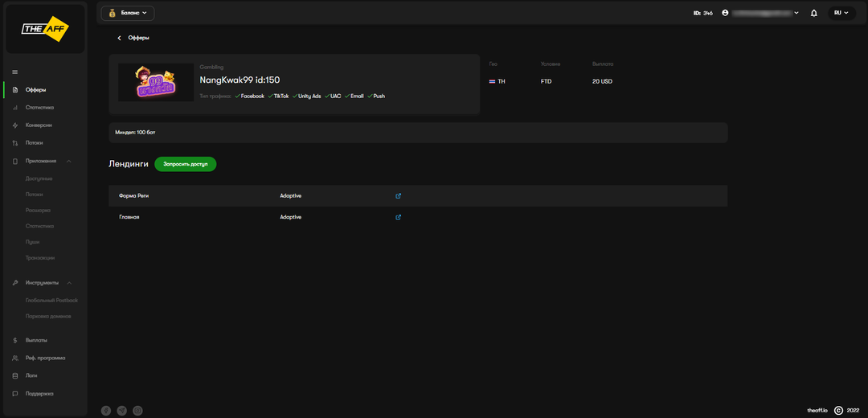Screen dimensions: 868x418
Task: Open the user account dropdown
Action: click(760, 13)
